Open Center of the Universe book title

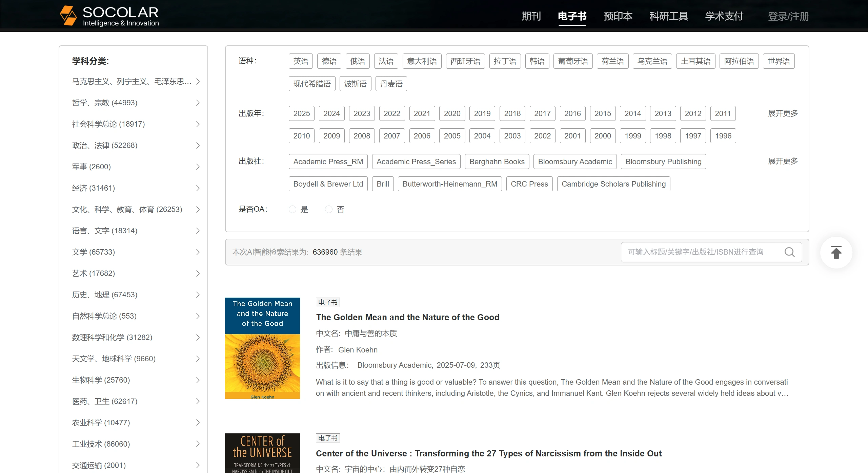489,453
